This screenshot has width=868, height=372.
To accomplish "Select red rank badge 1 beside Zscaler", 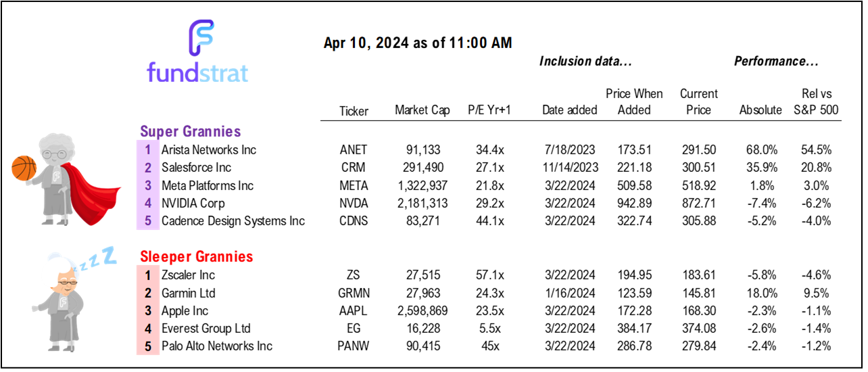I will coord(147,275).
